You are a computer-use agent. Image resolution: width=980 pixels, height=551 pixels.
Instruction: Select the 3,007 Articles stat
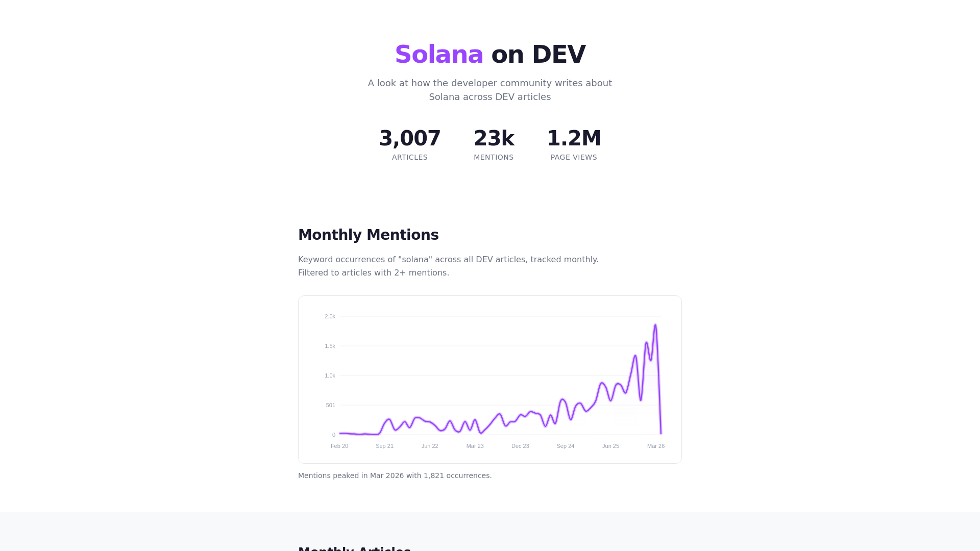(x=409, y=144)
